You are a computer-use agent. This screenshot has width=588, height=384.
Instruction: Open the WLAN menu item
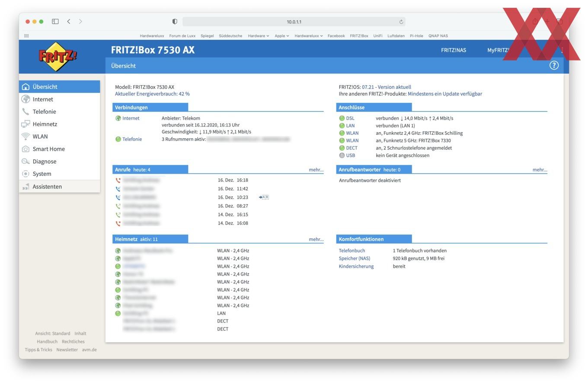click(60, 136)
